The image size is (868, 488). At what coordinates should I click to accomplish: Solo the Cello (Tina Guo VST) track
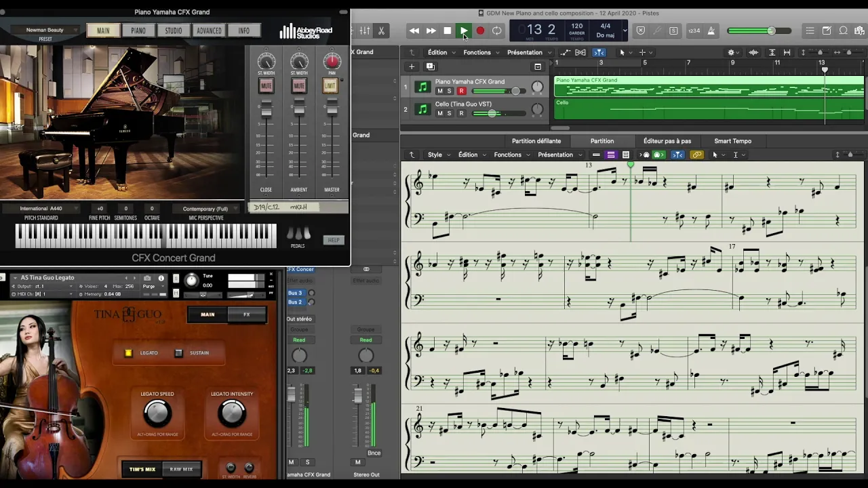coord(449,113)
